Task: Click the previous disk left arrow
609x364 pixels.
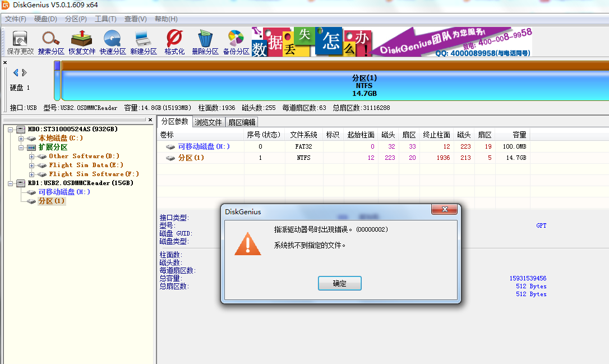Action: (x=16, y=73)
